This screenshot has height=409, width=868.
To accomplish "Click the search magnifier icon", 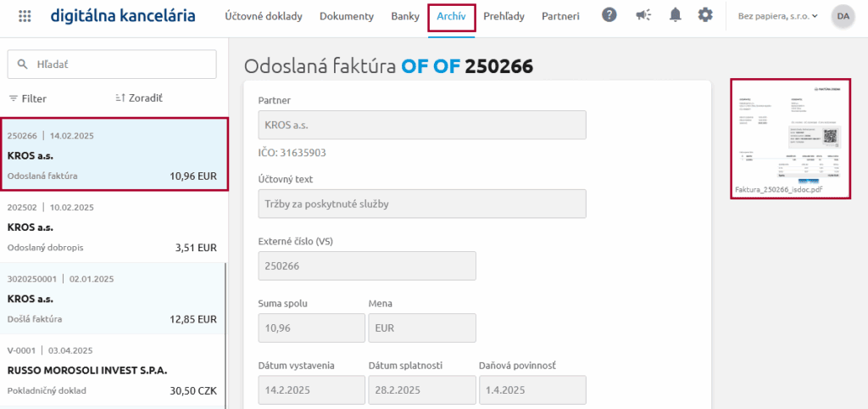I will 22,64.
